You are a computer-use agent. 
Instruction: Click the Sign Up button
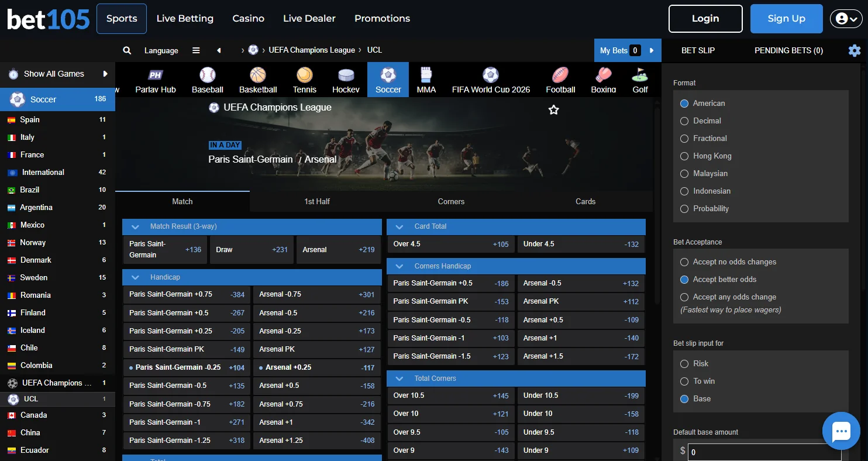click(x=787, y=19)
